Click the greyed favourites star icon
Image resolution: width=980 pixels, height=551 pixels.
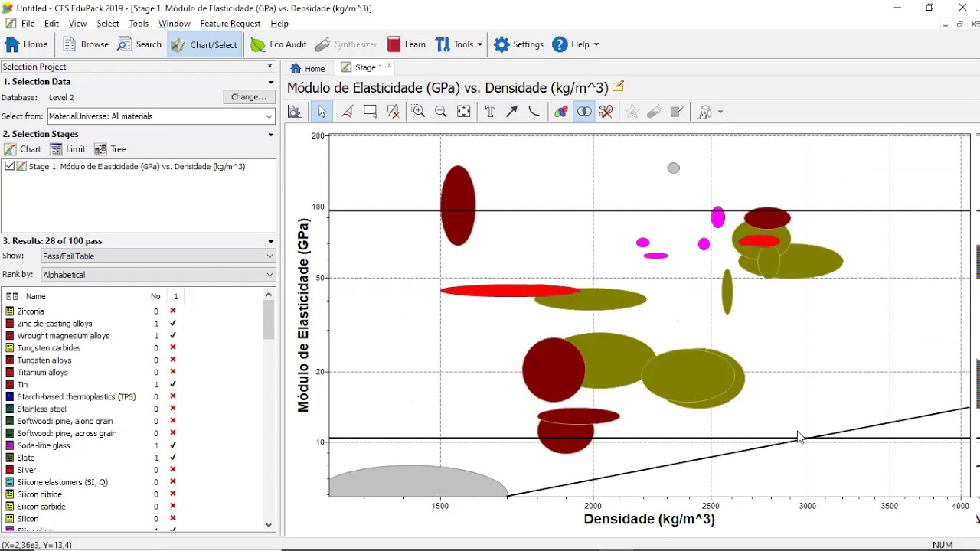(632, 112)
